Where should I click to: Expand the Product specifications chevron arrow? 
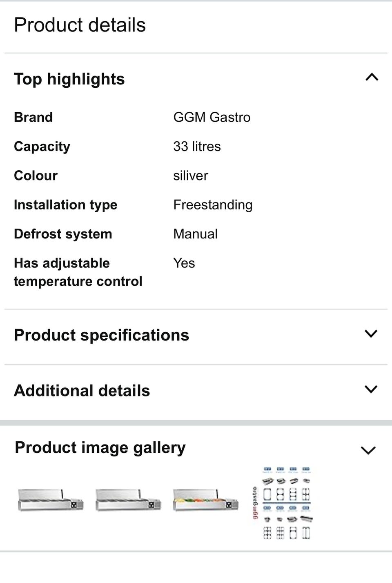[x=371, y=334]
